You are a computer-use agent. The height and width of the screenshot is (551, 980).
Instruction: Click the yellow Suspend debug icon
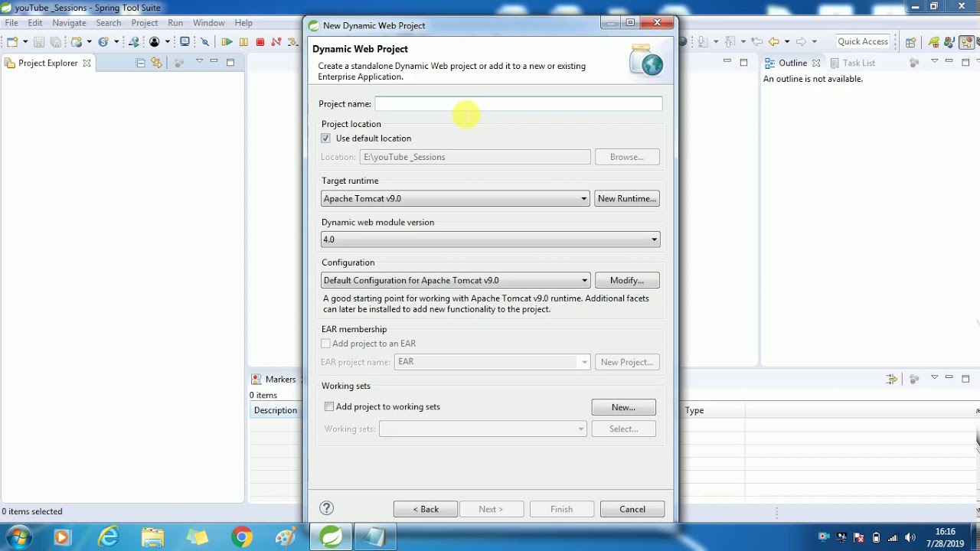pyautogui.click(x=243, y=42)
